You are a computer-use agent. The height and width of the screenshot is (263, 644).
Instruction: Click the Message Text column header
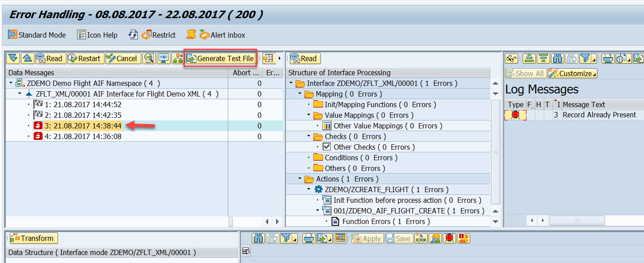[x=602, y=104]
